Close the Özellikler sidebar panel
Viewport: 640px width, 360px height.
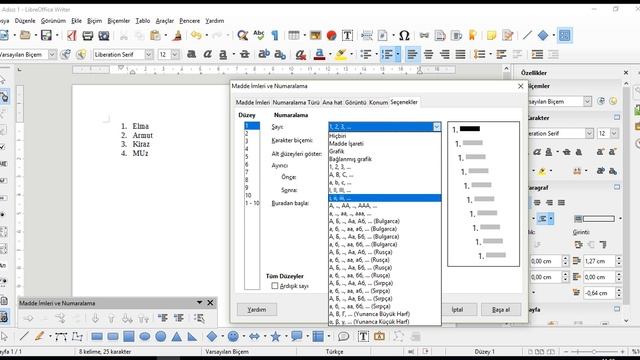point(626,73)
